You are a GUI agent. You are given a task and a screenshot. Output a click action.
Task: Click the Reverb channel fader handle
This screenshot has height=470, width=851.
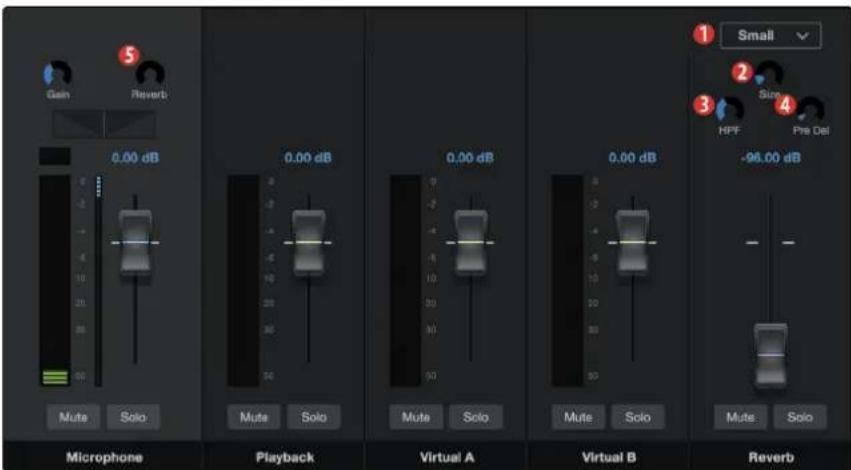pyautogui.click(x=771, y=355)
